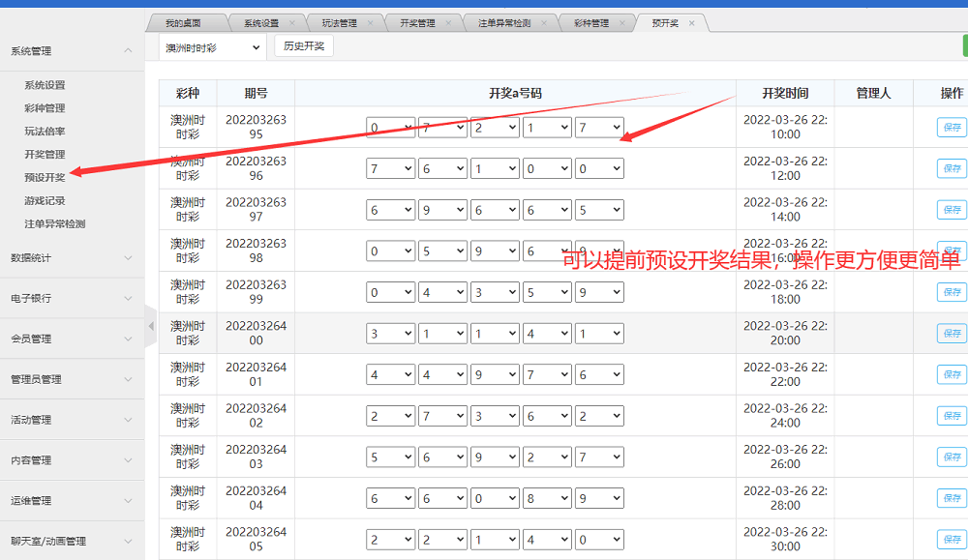The image size is (968, 560).
Task: Close the 预开奖 tab
Action: point(691,23)
